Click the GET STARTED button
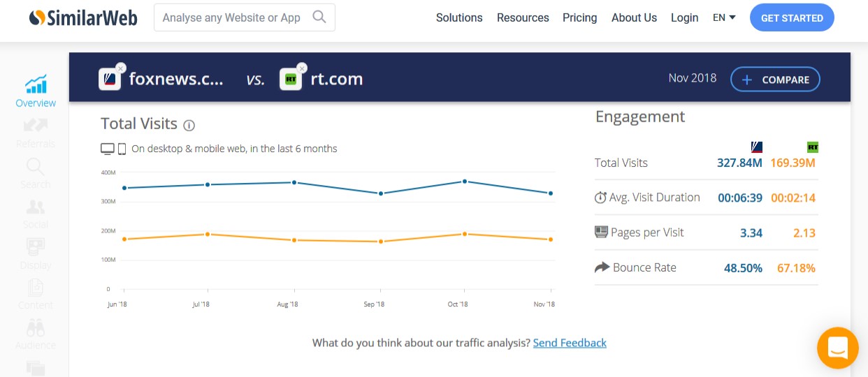 [x=792, y=18]
